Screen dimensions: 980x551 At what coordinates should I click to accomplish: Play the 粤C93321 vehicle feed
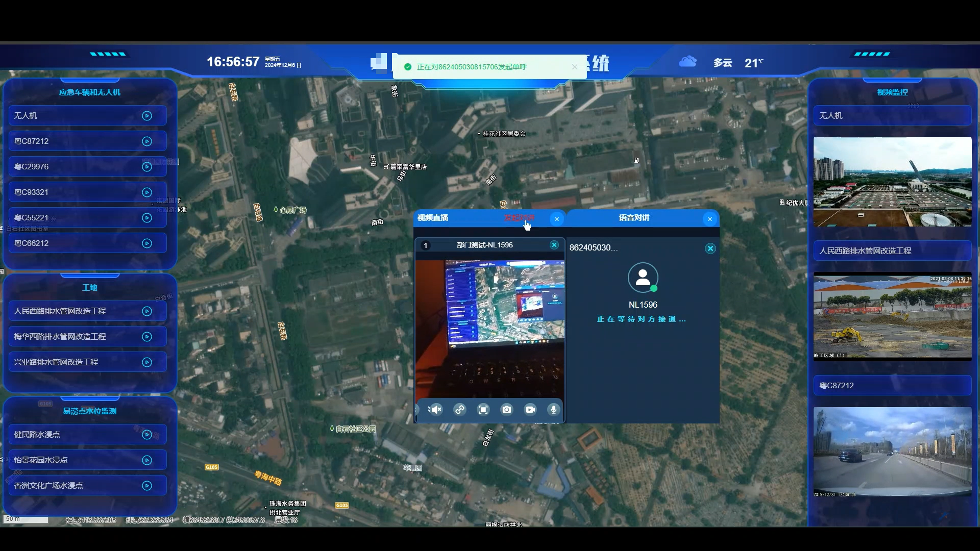coord(147,192)
